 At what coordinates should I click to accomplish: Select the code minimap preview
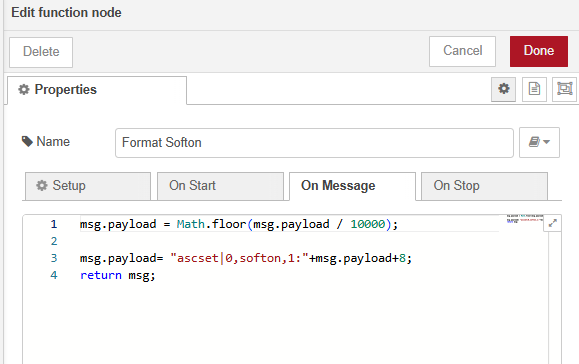[525, 219]
